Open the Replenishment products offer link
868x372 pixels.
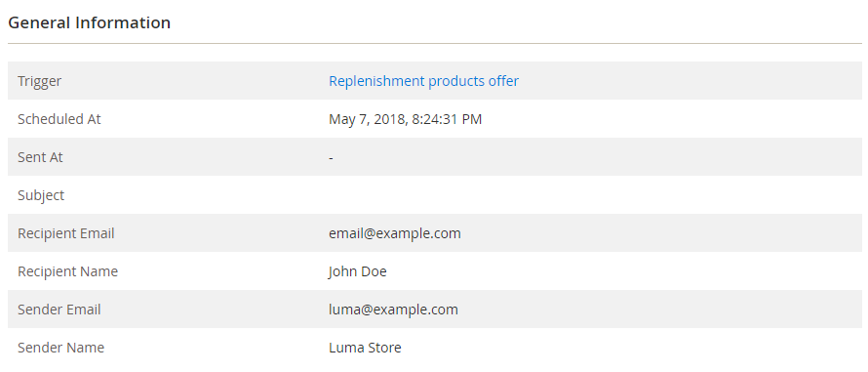[x=423, y=81]
